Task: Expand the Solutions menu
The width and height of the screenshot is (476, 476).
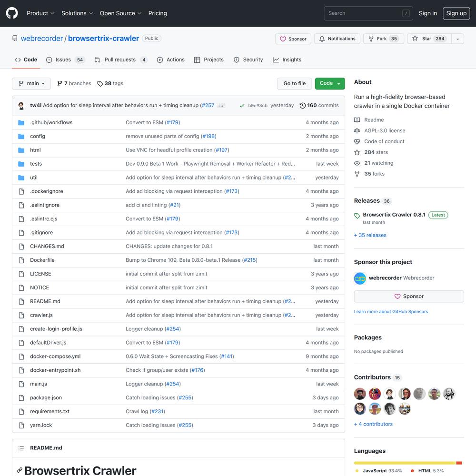Action: coord(77,13)
